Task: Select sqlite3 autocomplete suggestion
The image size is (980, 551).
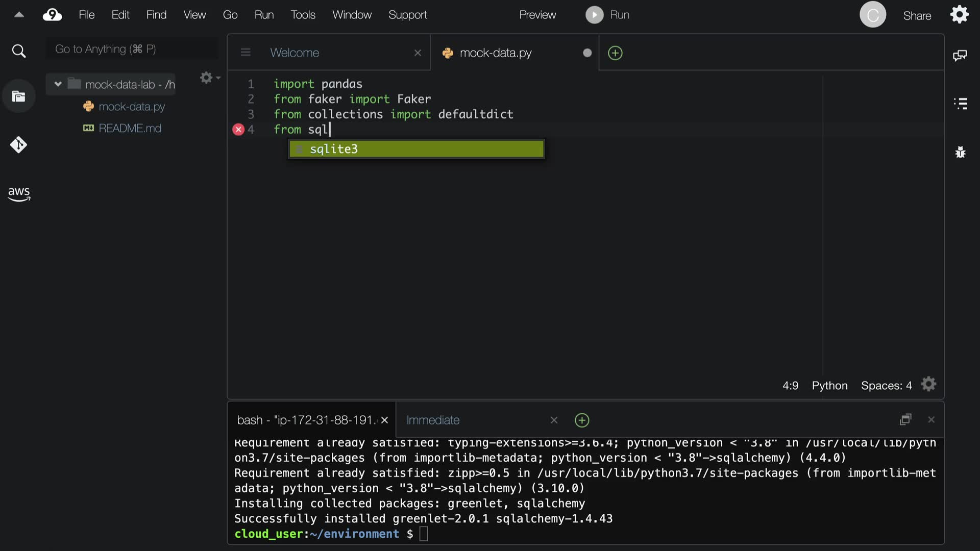Action: (x=416, y=149)
